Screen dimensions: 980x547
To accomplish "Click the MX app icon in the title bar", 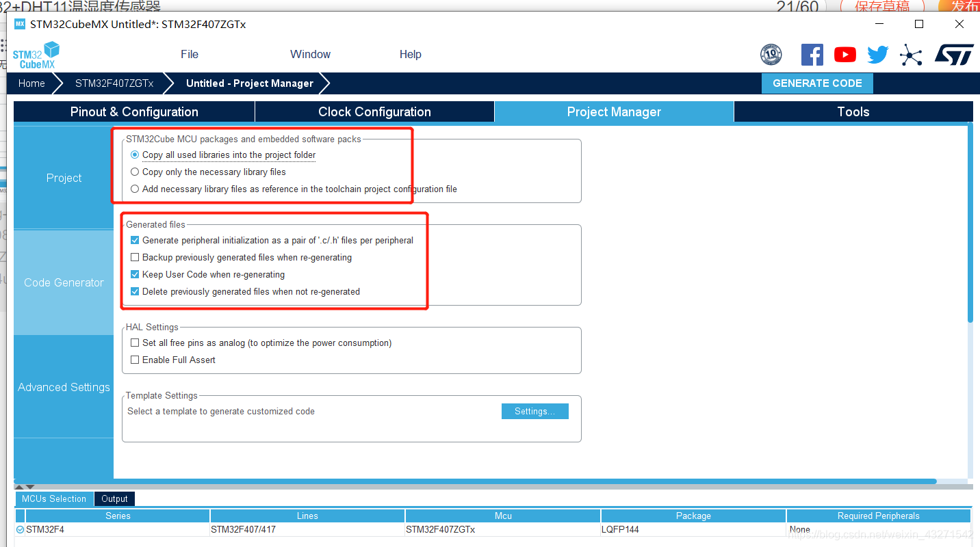I will click(x=20, y=24).
